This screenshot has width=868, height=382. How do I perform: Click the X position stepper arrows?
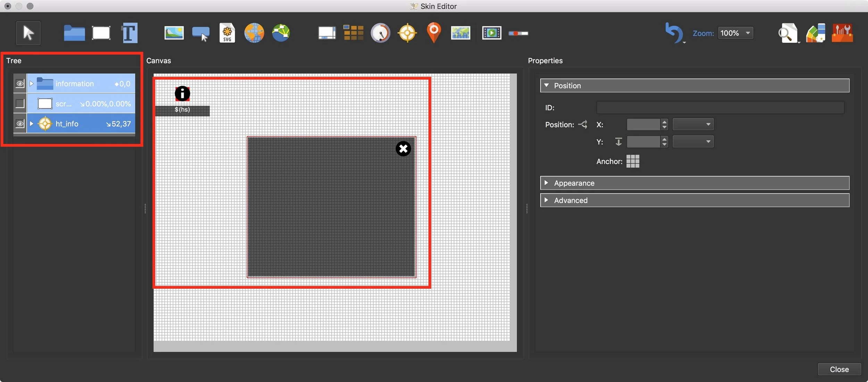pyautogui.click(x=664, y=124)
